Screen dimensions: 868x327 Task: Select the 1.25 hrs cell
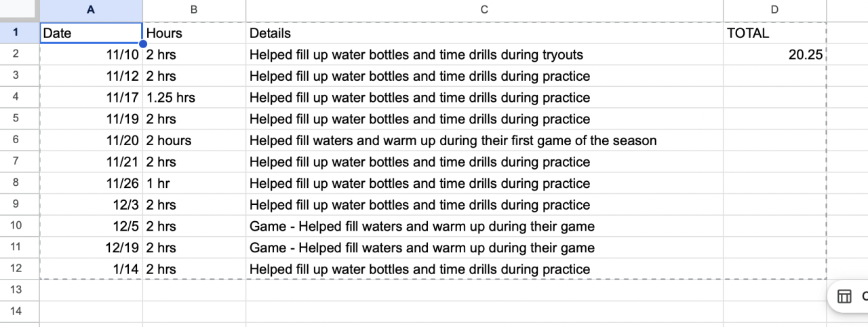[194, 98]
